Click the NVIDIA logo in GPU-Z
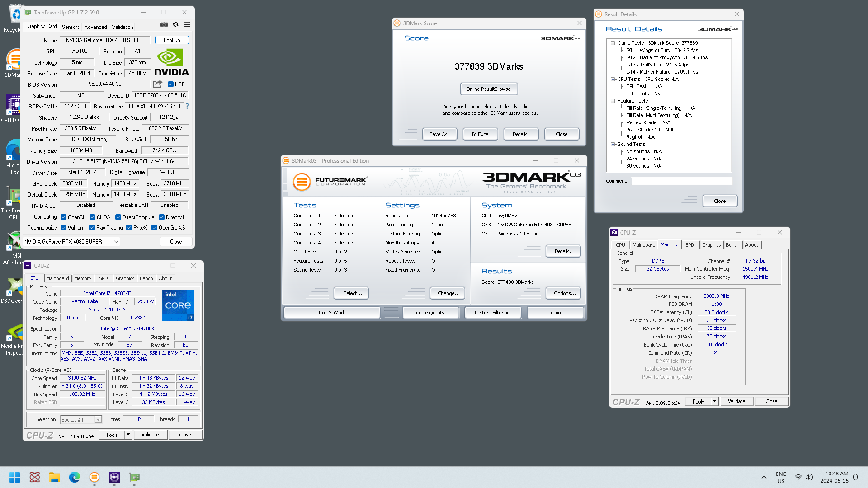The width and height of the screenshot is (868, 488). (172, 62)
